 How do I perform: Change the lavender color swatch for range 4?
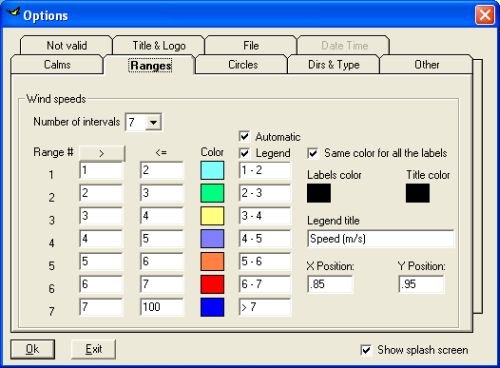(x=212, y=239)
